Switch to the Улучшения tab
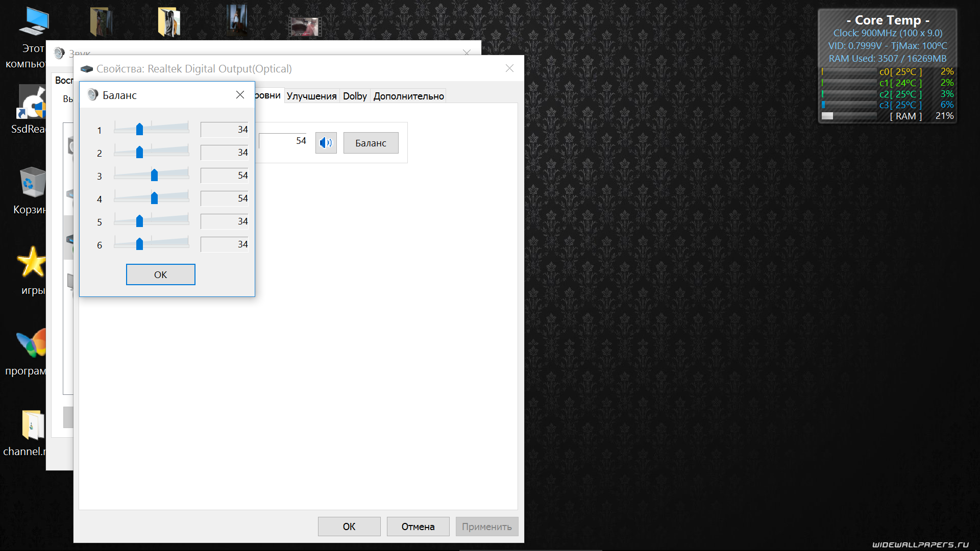The height and width of the screenshot is (551, 980). [x=311, y=96]
